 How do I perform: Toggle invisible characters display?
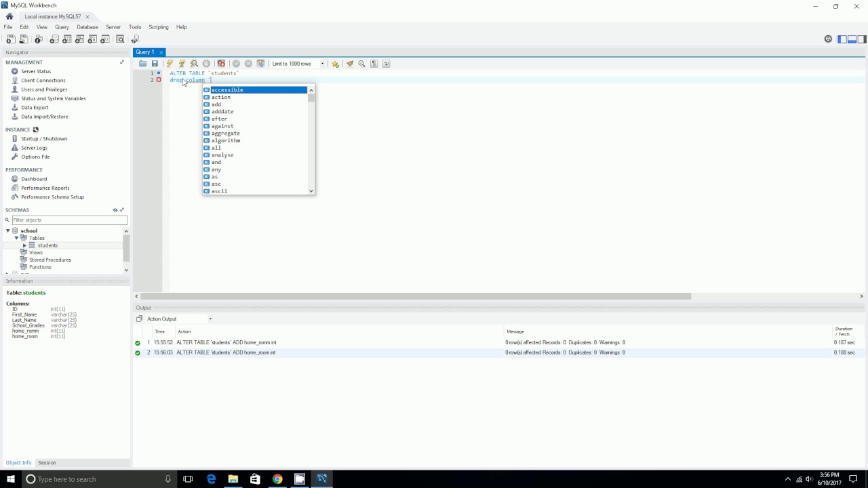click(374, 64)
